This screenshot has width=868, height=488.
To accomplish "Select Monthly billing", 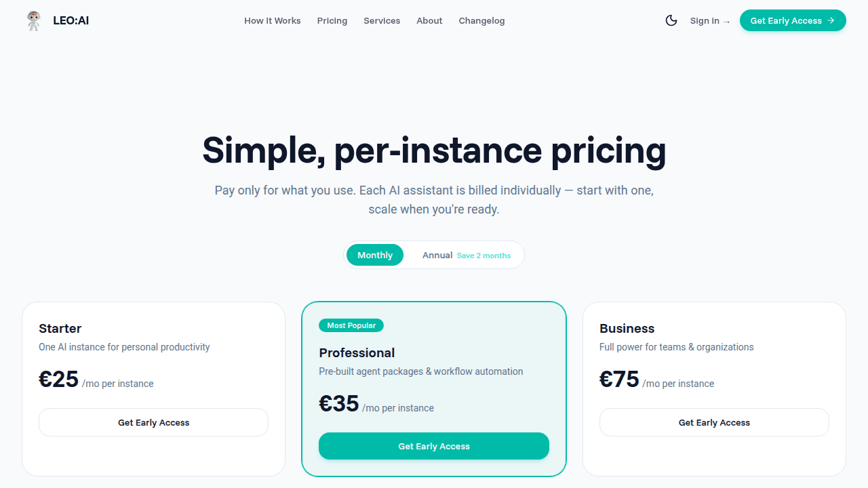I will (375, 255).
